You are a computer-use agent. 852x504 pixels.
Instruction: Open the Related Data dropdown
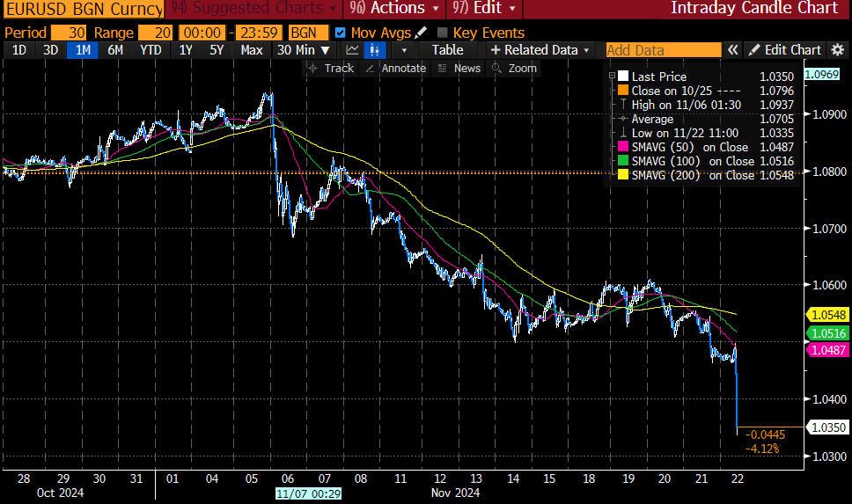click(x=539, y=50)
